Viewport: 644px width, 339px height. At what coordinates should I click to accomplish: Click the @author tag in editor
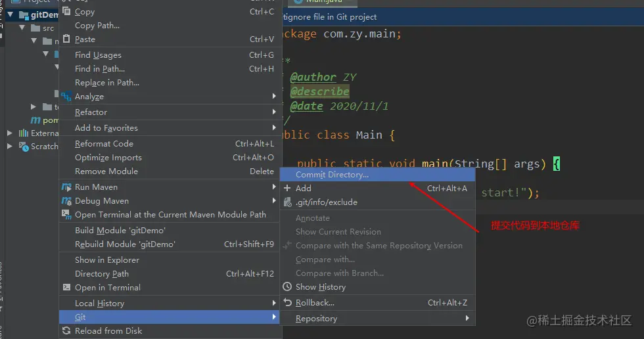pyautogui.click(x=313, y=77)
